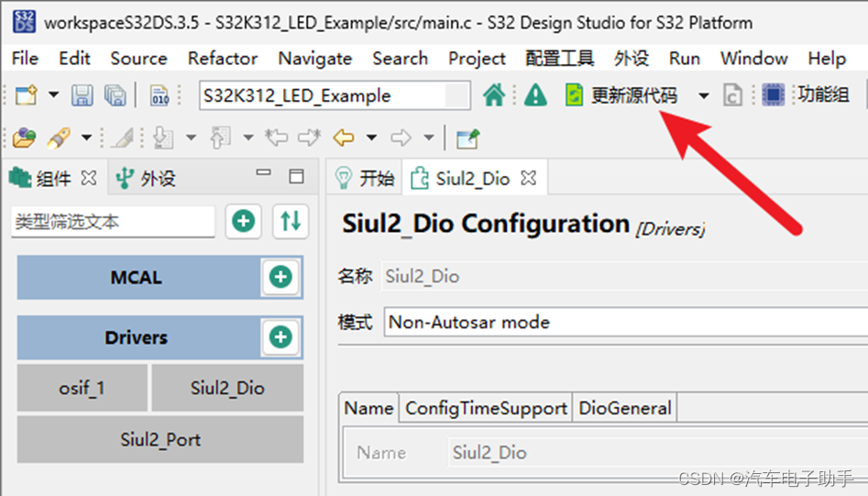
Task: Close the 组件 view tab
Action: click(x=89, y=178)
